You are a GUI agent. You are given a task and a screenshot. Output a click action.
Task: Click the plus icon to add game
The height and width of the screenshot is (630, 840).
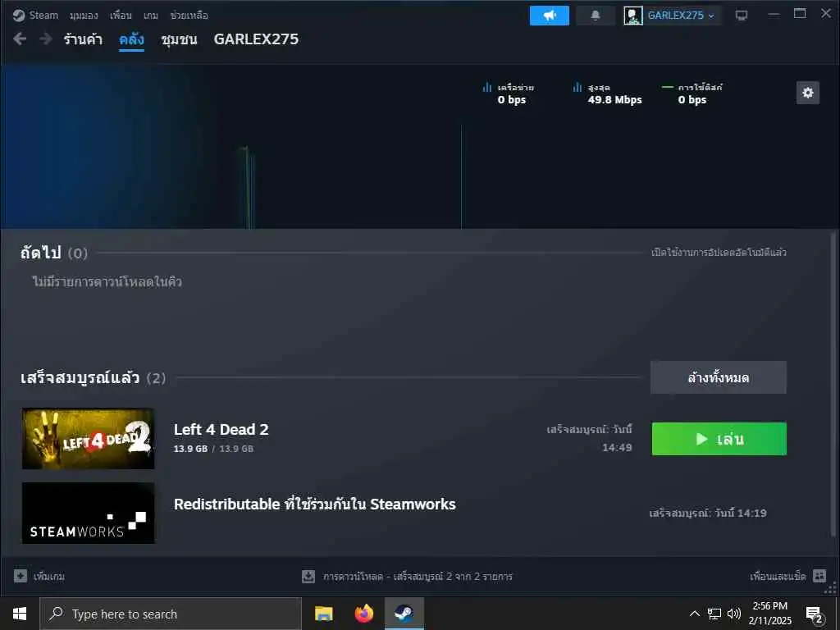click(x=21, y=576)
